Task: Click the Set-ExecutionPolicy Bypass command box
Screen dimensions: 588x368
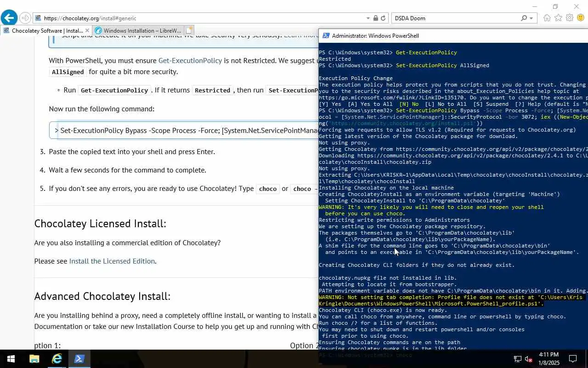Action: click(x=184, y=131)
